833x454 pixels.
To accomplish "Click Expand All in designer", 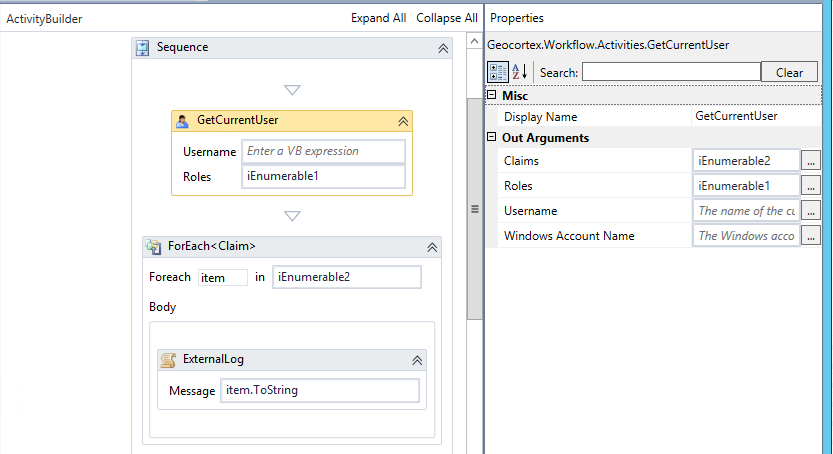I will (378, 18).
